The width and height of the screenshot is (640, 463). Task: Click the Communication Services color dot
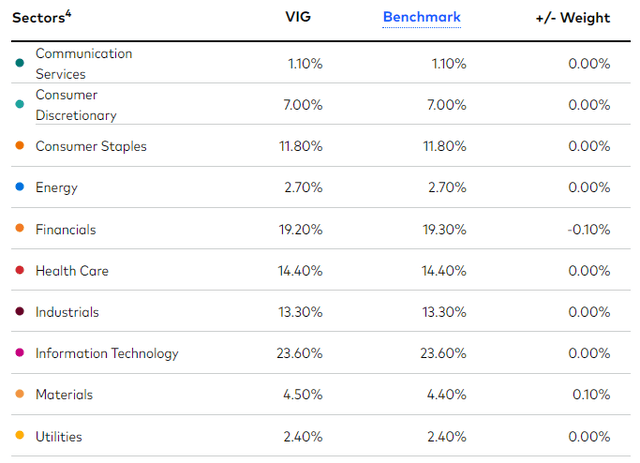click(20, 63)
